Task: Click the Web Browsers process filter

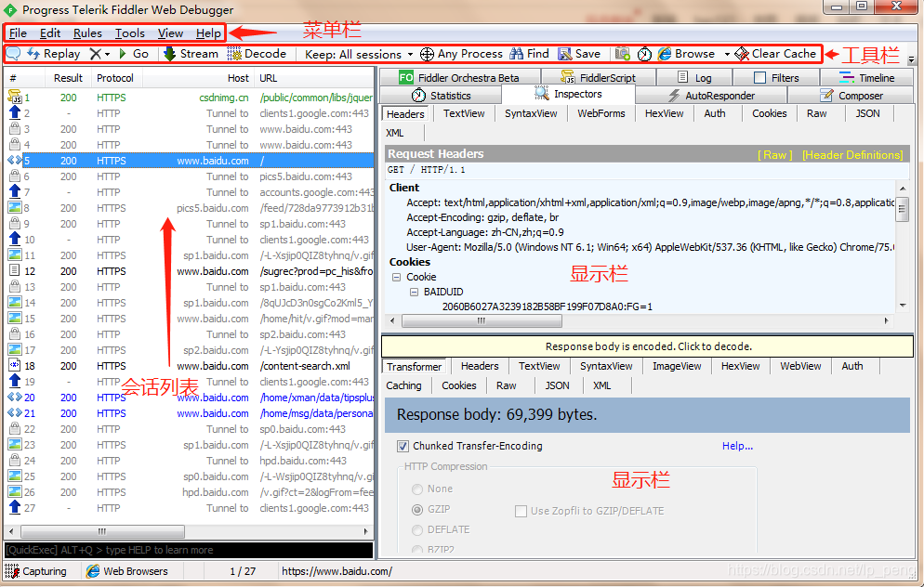Action: click(127, 571)
